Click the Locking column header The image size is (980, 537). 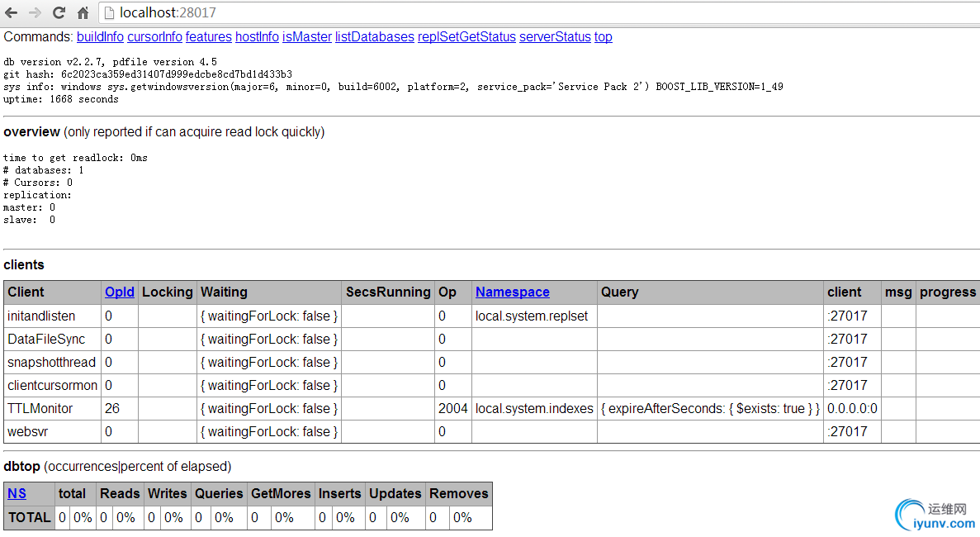coord(168,292)
